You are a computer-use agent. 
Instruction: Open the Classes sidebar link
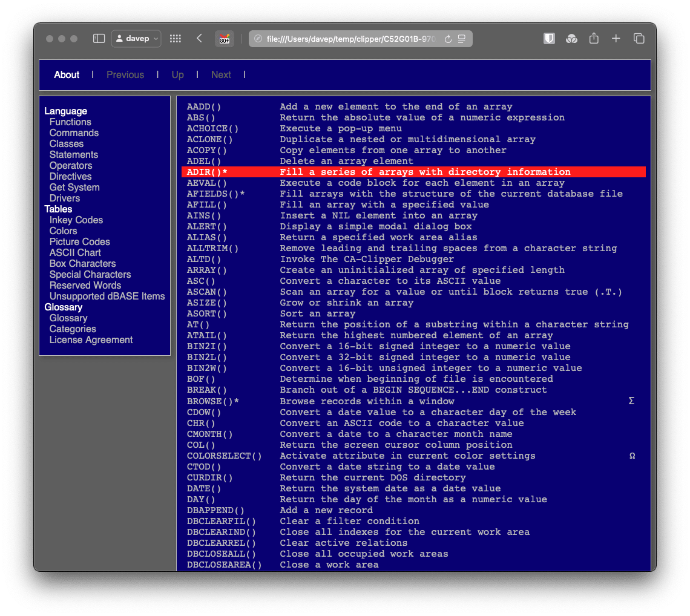pos(67,144)
